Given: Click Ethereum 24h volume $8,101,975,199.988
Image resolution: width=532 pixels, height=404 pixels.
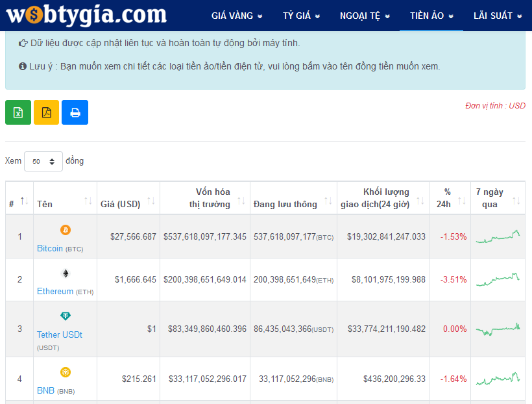Looking at the screenshot, I should click(389, 280).
